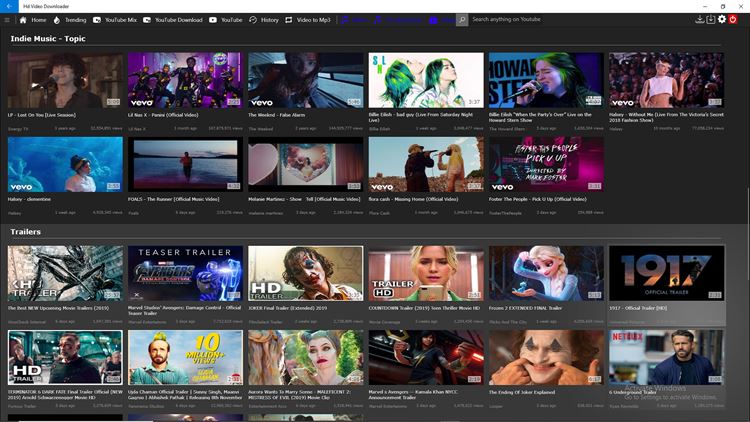Viewport: 750px width, 422px height.
Task: Select the YouTube tab
Action: coord(226,20)
